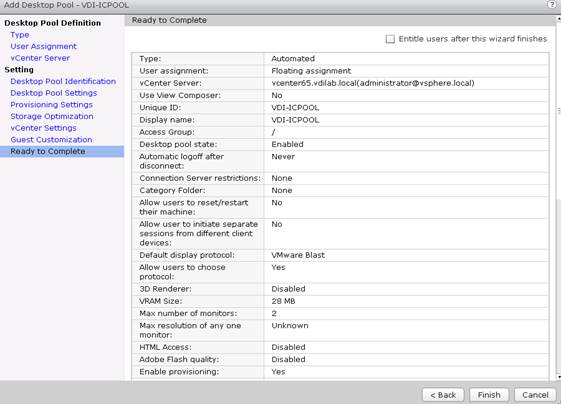Click the scrollbar down arrow
Screen dimensions: 561x404
[559, 377]
